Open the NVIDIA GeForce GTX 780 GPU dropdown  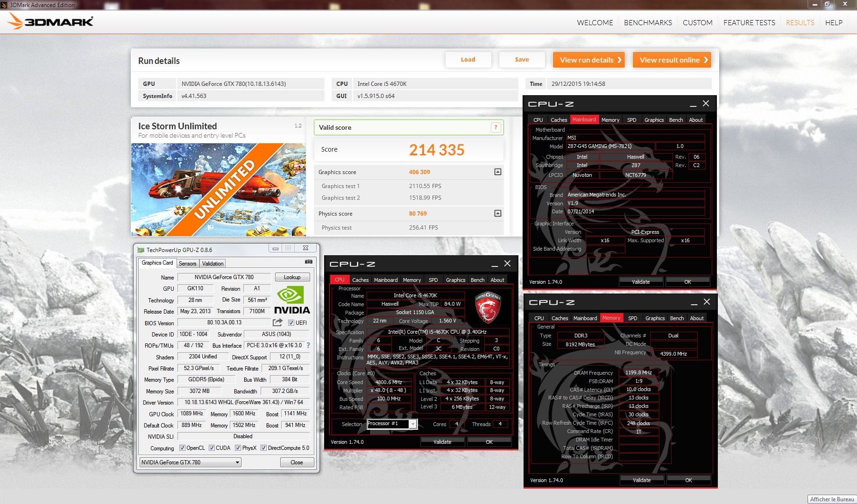coord(191,462)
